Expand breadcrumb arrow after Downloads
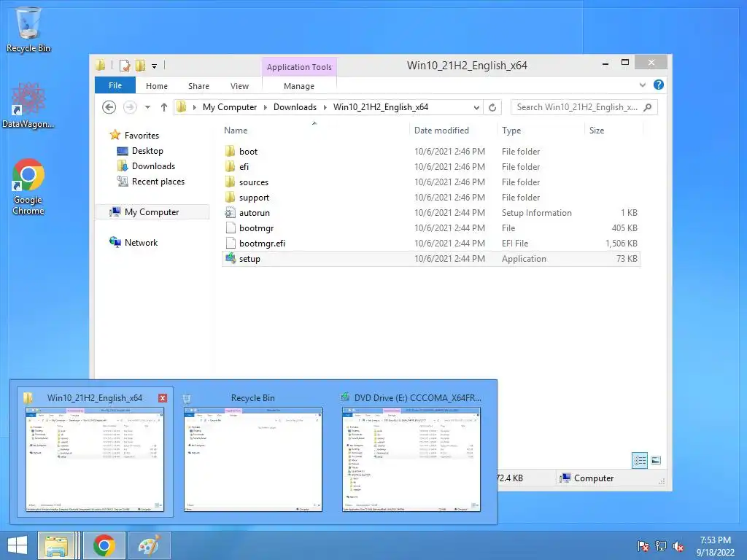 pyautogui.click(x=325, y=107)
